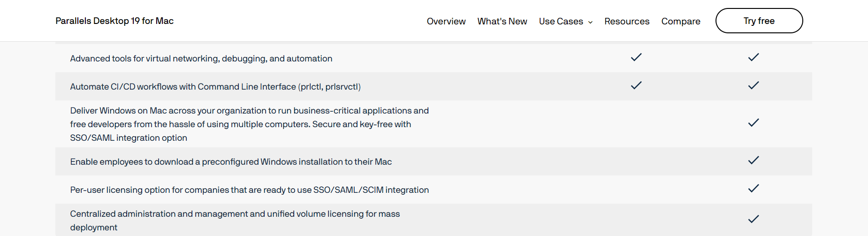Screen dimensions: 868x236
Task: Go to the Resources section
Action: coord(627,21)
